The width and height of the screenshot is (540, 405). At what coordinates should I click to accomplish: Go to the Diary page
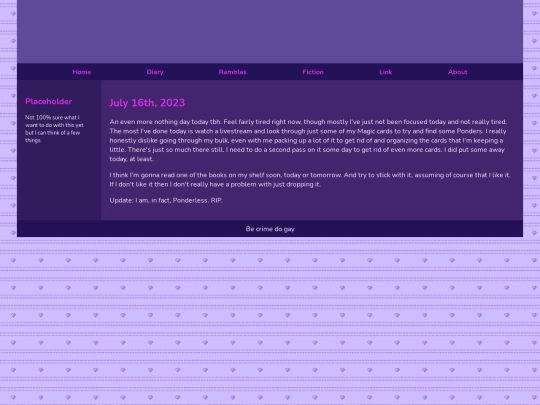[155, 72]
